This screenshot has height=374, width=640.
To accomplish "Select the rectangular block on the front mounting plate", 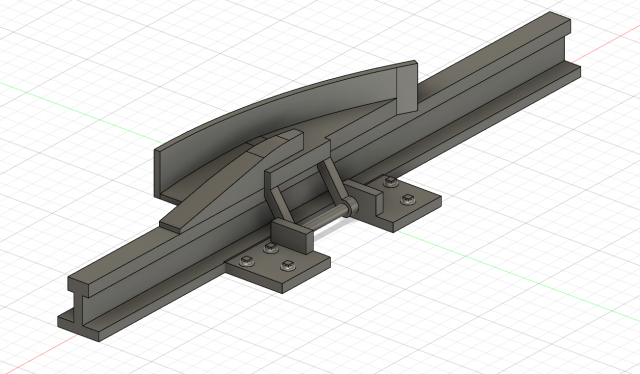I will pos(292,237).
